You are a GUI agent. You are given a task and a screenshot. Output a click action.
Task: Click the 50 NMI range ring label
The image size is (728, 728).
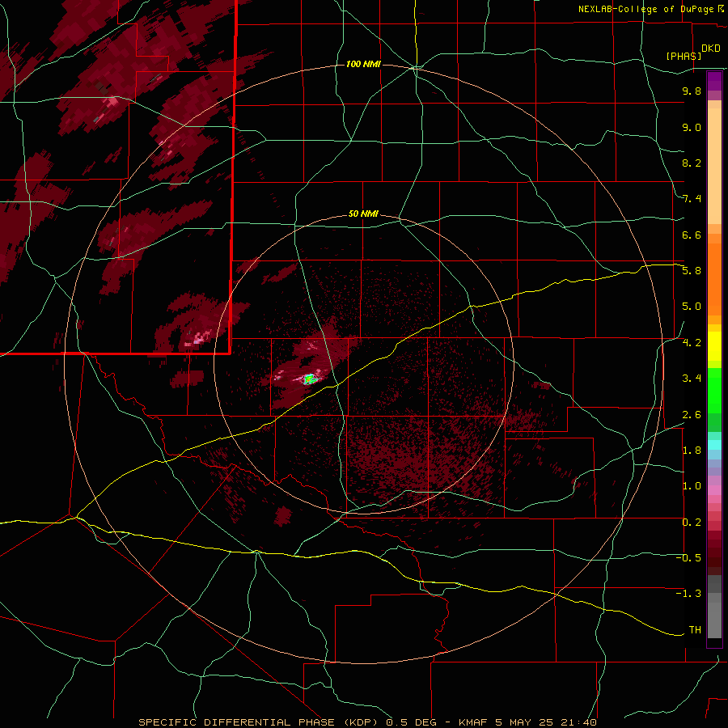tap(363, 214)
